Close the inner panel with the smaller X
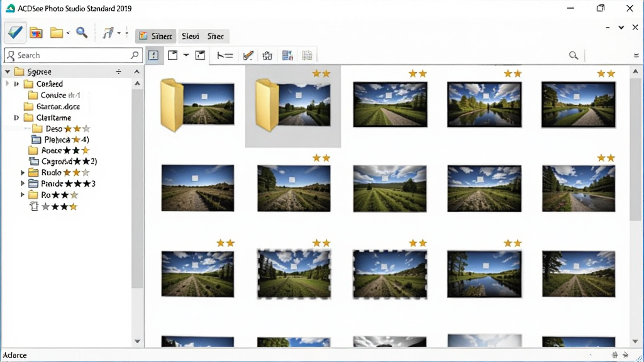 (x=635, y=28)
